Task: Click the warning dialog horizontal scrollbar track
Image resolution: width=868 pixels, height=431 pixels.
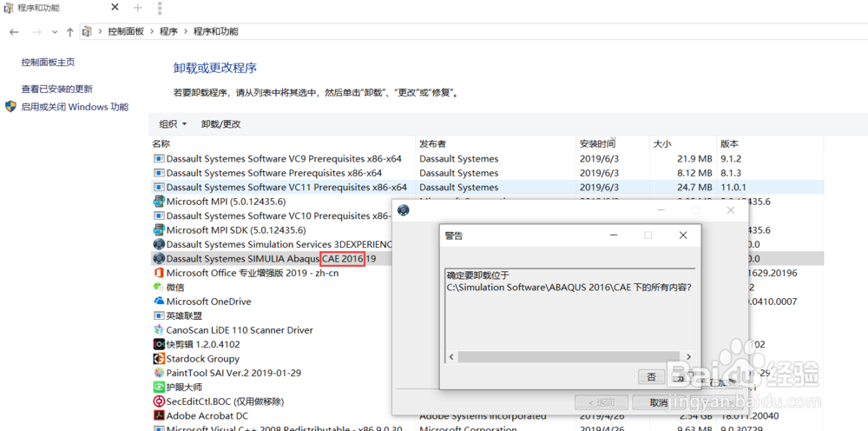Action: click(569, 357)
